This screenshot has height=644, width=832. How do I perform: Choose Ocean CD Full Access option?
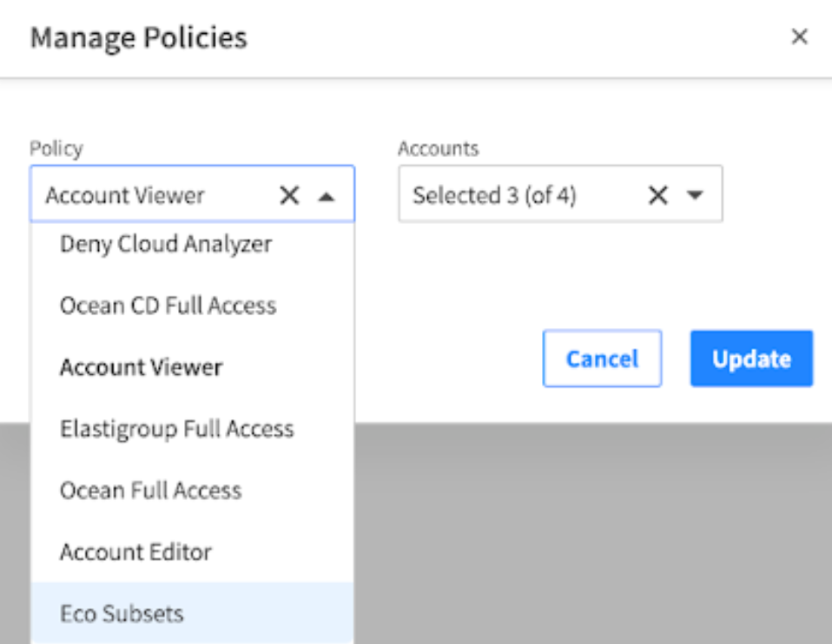pos(168,306)
